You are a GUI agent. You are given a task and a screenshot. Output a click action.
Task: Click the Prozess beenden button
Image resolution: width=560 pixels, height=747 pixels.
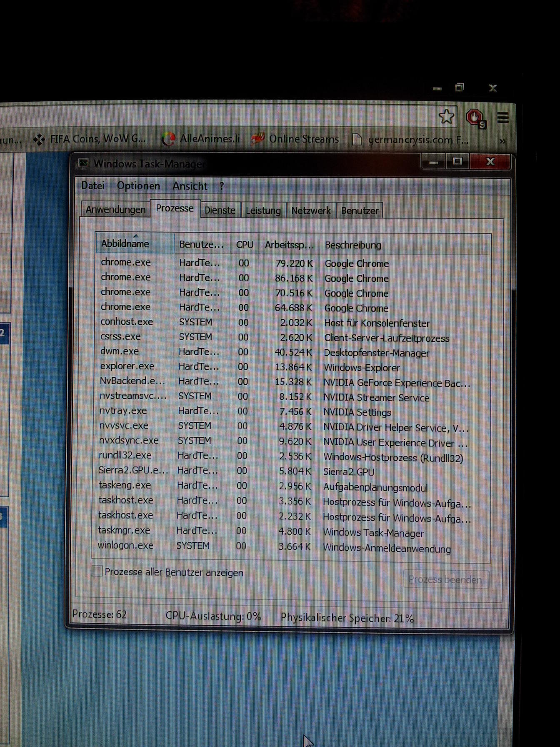coord(445,579)
